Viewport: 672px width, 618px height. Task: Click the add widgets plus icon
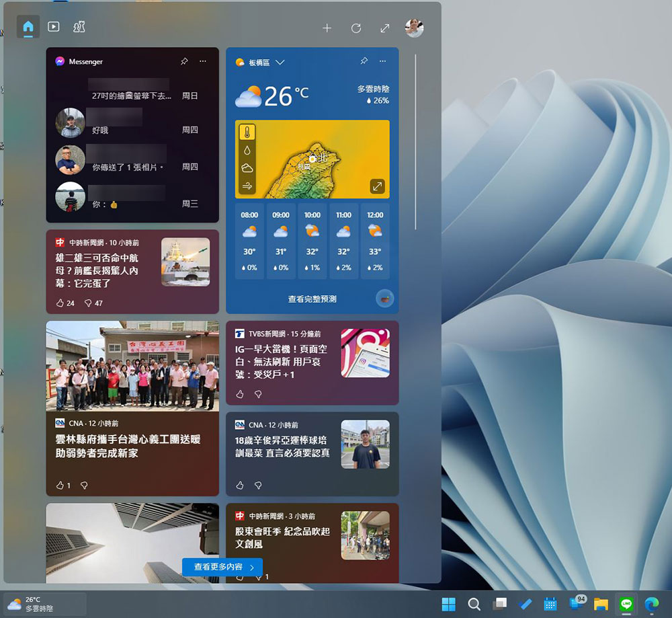327,28
